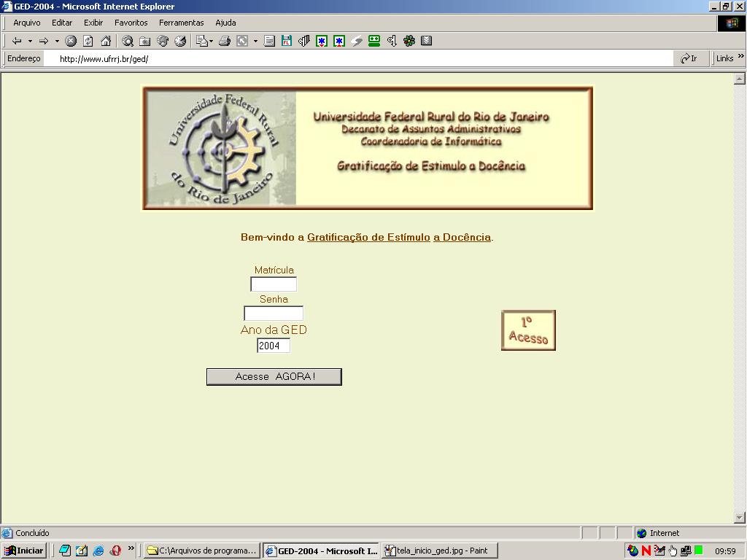Click the floppy disk FL toolbar icon
The image size is (747, 560).
286,41
